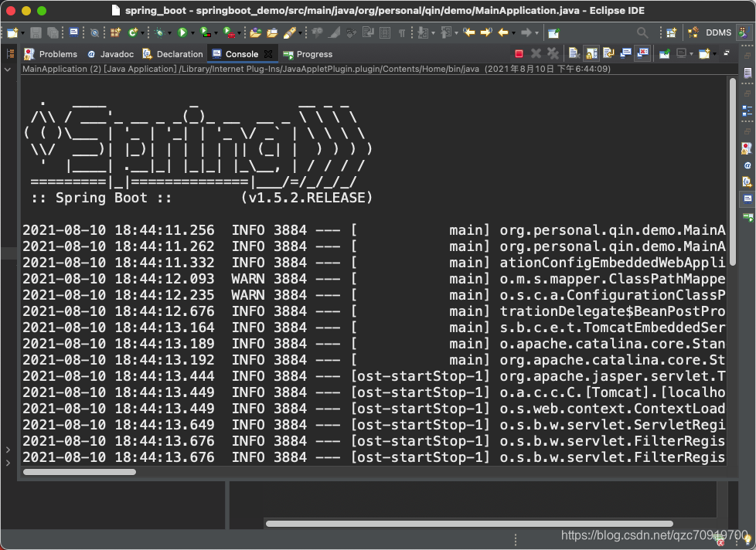Image resolution: width=756 pixels, height=550 pixels.
Task: Expand the Debug configurations dropdown arrow
Action: click(170, 33)
